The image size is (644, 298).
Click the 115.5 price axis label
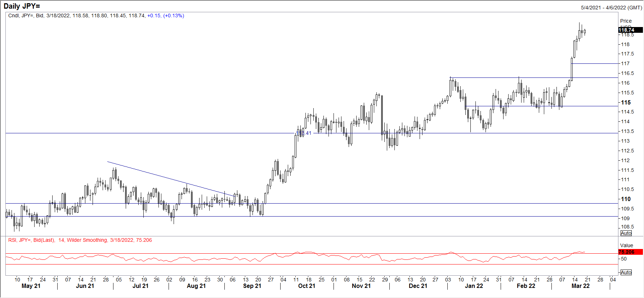(x=627, y=93)
